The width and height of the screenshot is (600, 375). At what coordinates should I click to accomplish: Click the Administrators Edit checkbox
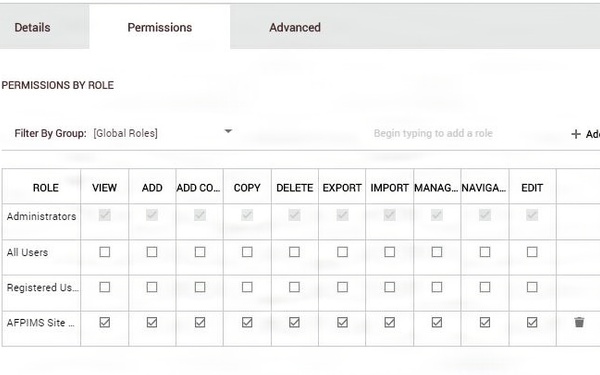[532, 215]
